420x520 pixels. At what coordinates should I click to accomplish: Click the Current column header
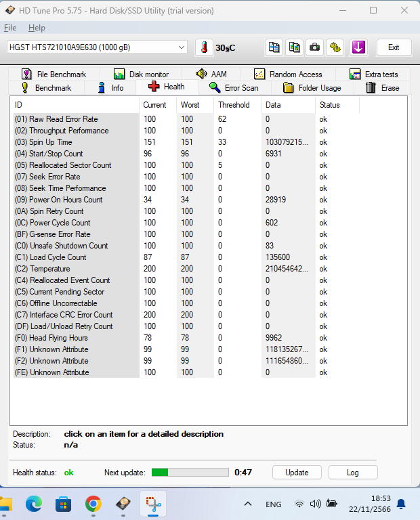click(x=158, y=105)
